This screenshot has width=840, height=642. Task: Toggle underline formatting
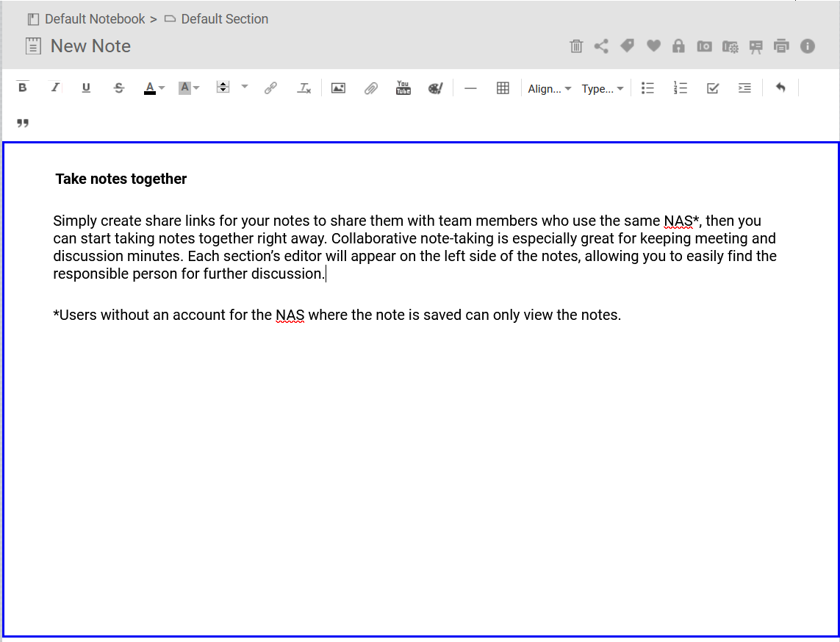coord(86,88)
